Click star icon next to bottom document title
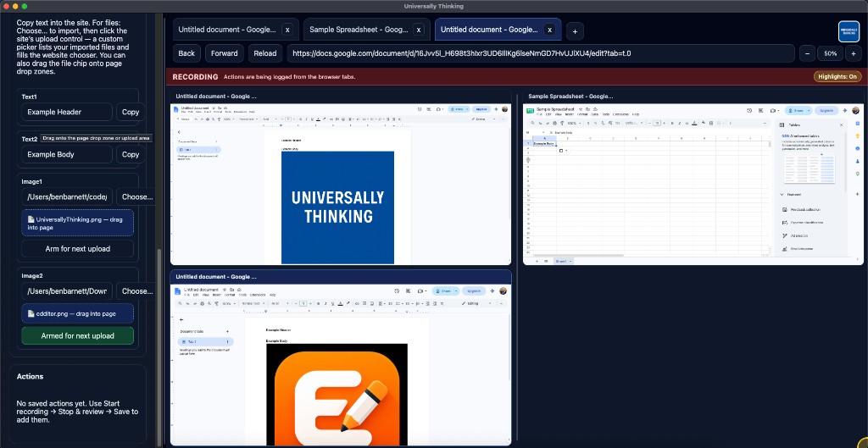 point(225,290)
